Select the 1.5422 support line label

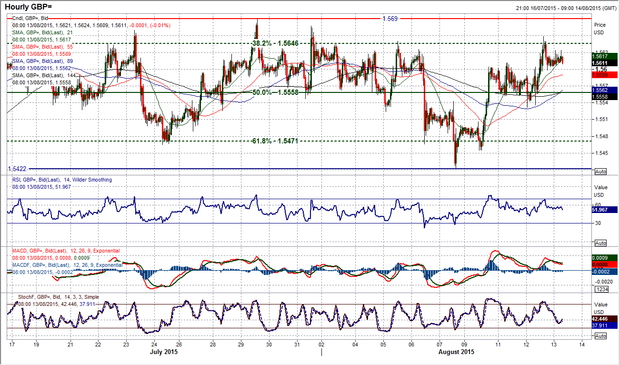click(17, 169)
